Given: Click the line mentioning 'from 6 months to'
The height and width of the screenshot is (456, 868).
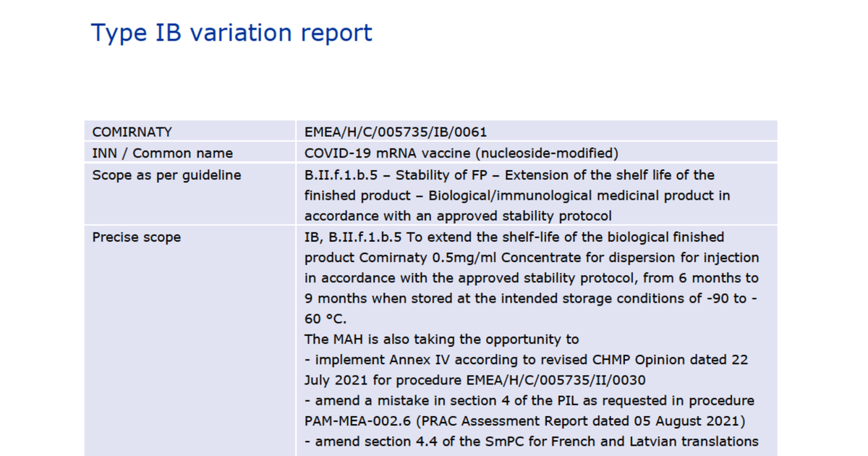Looking at the screenshot, I should pos(532,278).
